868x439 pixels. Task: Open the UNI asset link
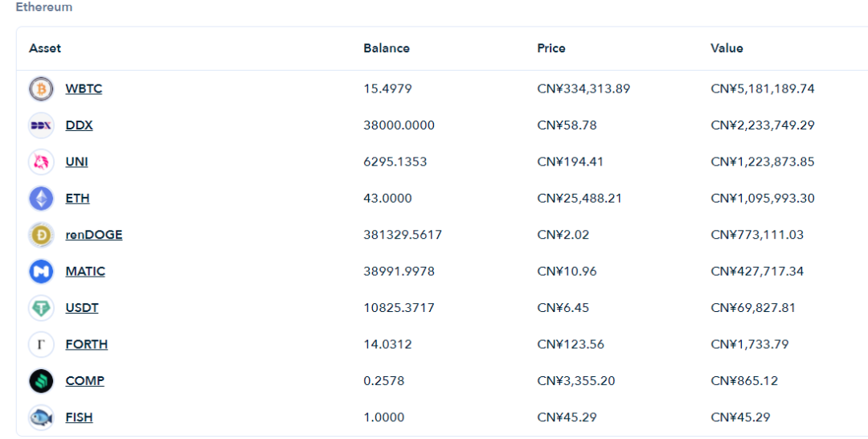point(76,162)
